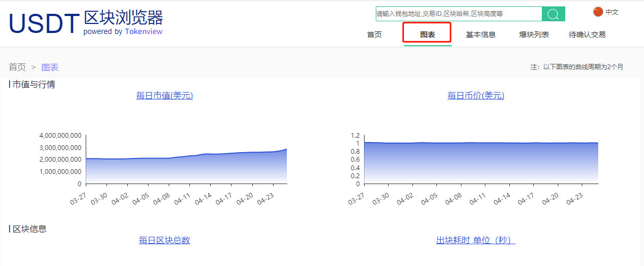Click the green search magnifier button
The image size is (644, 266).
(553, 14)
